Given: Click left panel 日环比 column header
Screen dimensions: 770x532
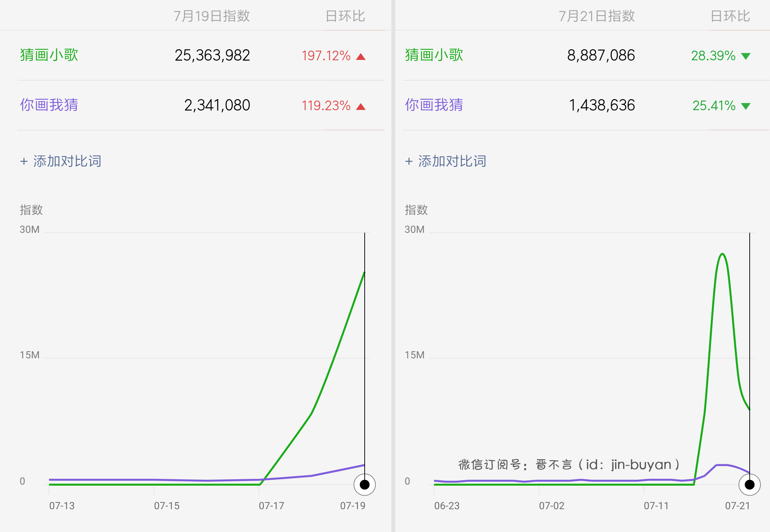Looking at the screenshot, I should (345, 16).
